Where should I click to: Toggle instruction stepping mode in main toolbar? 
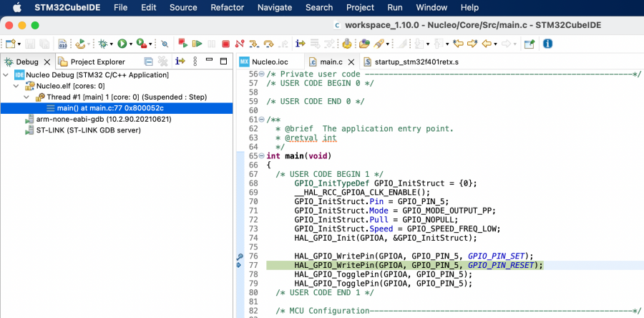[300, 44]
